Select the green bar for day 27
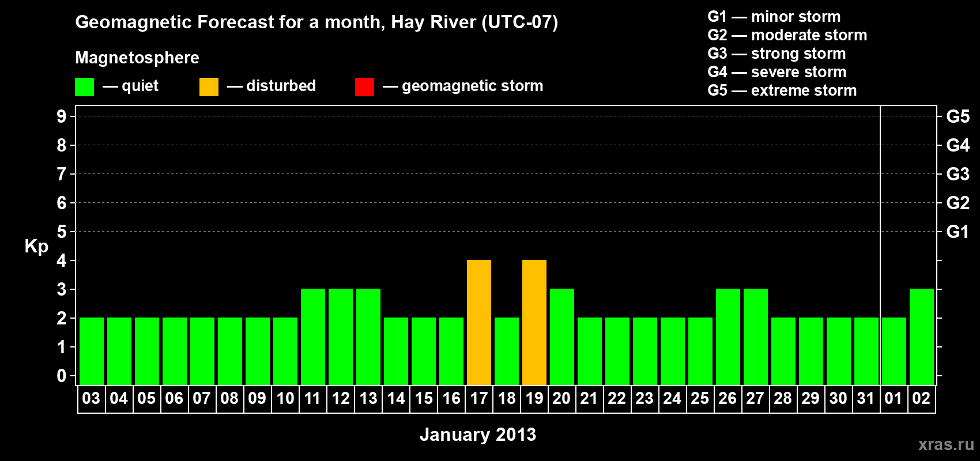The width and height of the screenshot is (980, 461). (x=756, y=337)
